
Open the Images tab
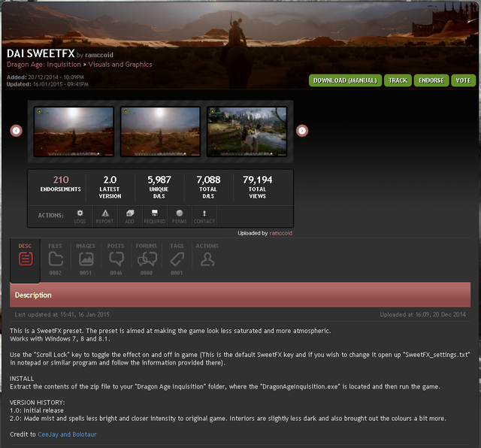[x=86, y=259]
